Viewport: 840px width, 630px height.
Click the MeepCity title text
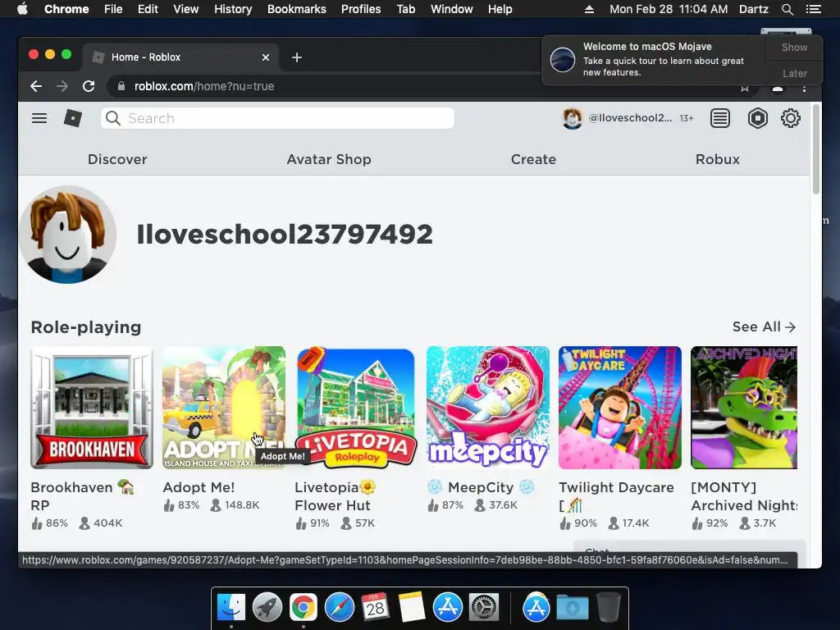[481, 487]
